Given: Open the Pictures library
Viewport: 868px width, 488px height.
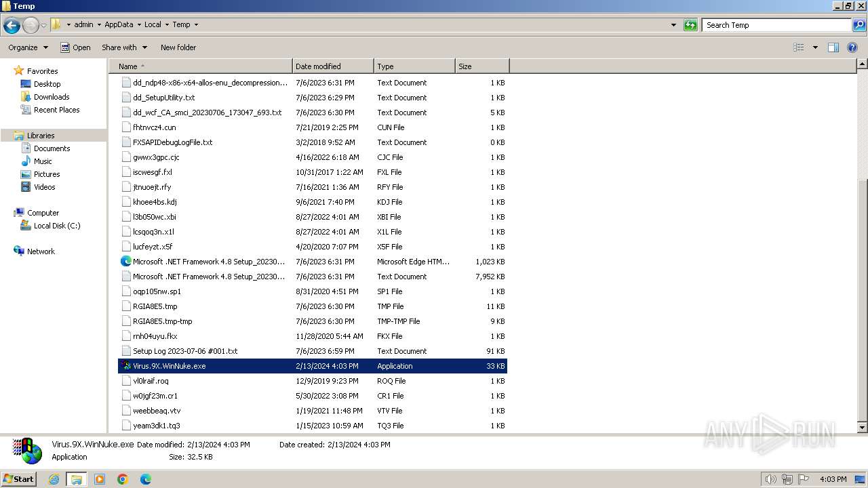Looking at the screenshot, I should point(47,174).
